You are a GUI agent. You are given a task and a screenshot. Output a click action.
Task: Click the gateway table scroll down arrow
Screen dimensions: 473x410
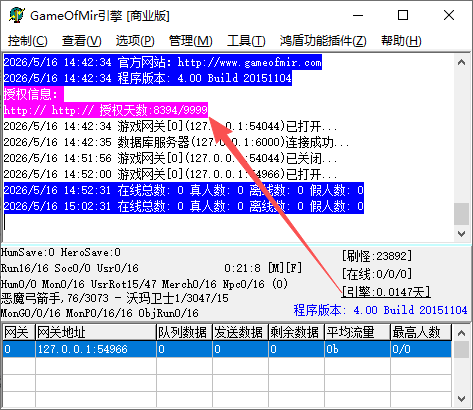click(x=462, y=398)
